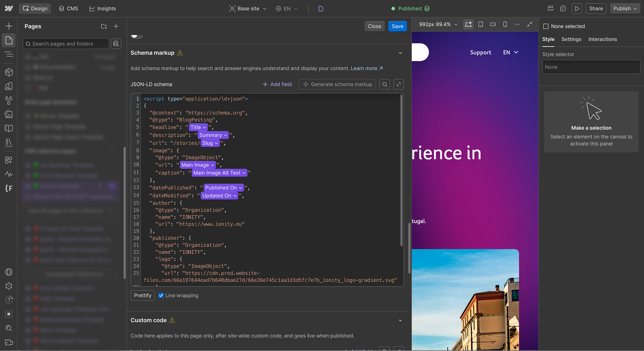This screenshot has height=351, width=644.
Task: Collapse the Schema markup section
Action: (400, 53)
